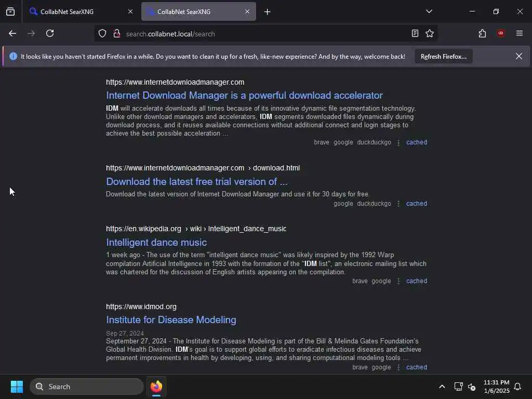Viewport: 532px width, 399px height.
Task: Open more options dots for download.html result
Action: 398,204
